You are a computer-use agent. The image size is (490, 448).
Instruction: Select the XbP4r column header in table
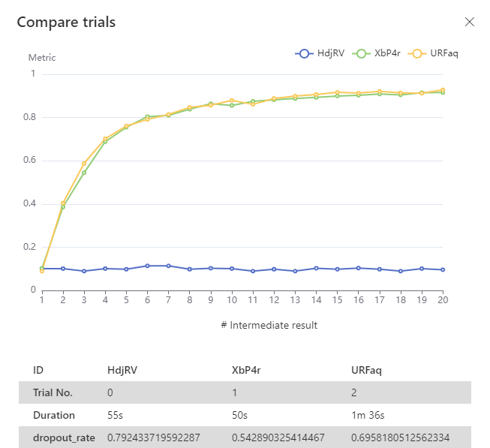pyautogui.click(x=245, y=370)
